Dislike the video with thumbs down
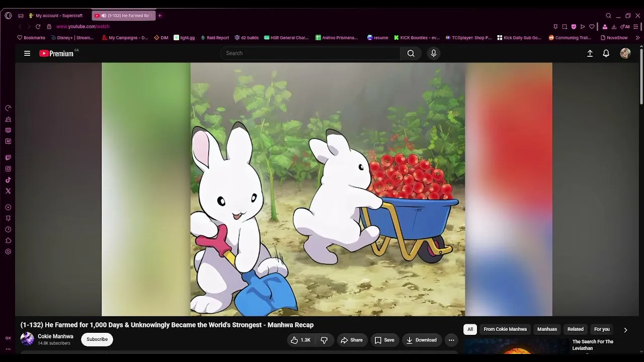Image resolution: width=644 pixels, height=362 pixels. tap(325, 340)
